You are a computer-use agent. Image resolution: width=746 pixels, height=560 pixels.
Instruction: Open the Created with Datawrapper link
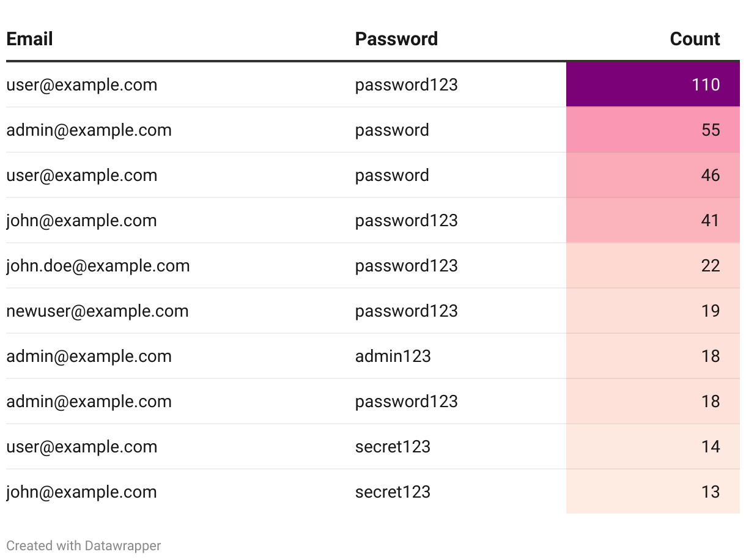84,545
